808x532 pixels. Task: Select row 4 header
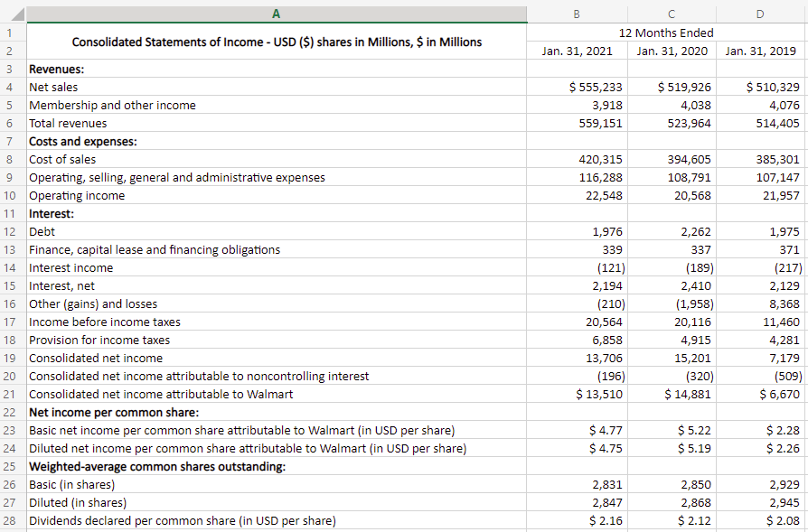point(12,87)
